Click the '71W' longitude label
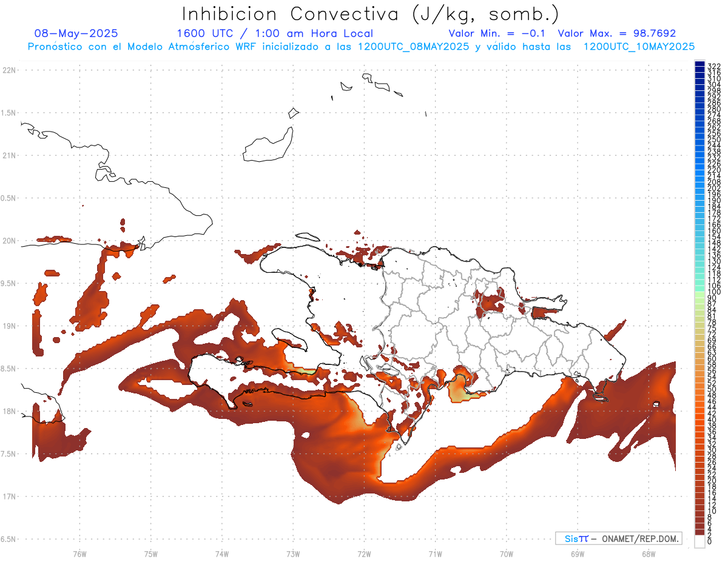The width and height of the screenshot is (728, 562). tap(435, 553)
